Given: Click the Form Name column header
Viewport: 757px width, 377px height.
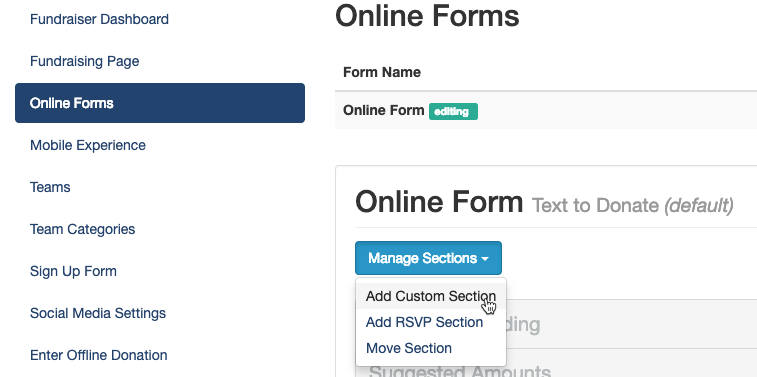Looking at the screenshot, I should pyautogui.click(x=382, y=72).
